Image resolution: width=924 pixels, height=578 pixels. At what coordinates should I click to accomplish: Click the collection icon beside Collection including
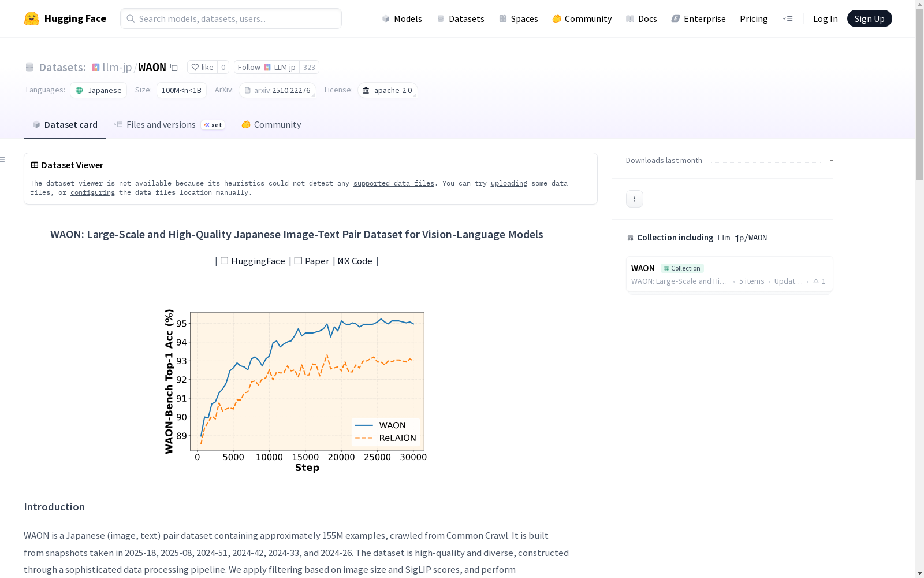tap(630, 238)
